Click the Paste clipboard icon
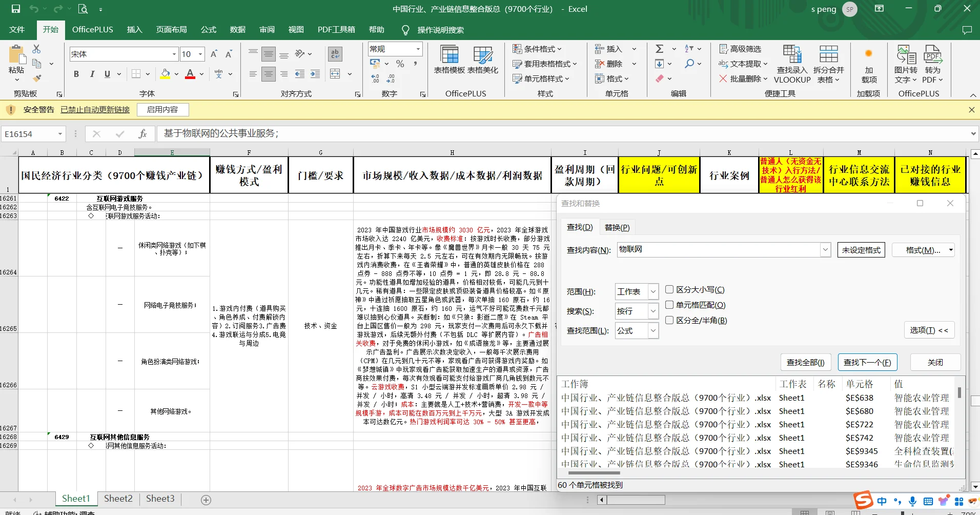 16,55
